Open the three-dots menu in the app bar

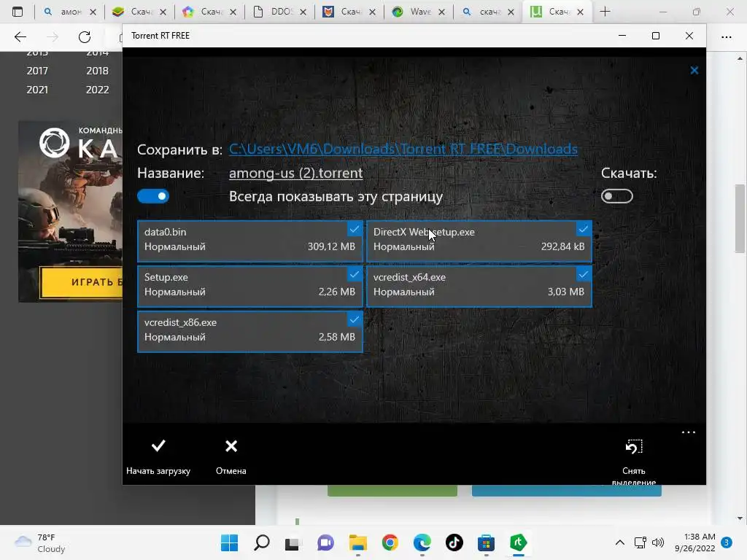pyautogui.click(x=689, y=432)
